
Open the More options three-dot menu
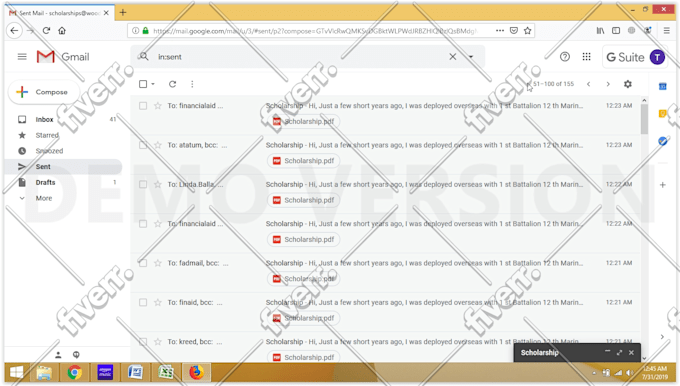[192, 84]
